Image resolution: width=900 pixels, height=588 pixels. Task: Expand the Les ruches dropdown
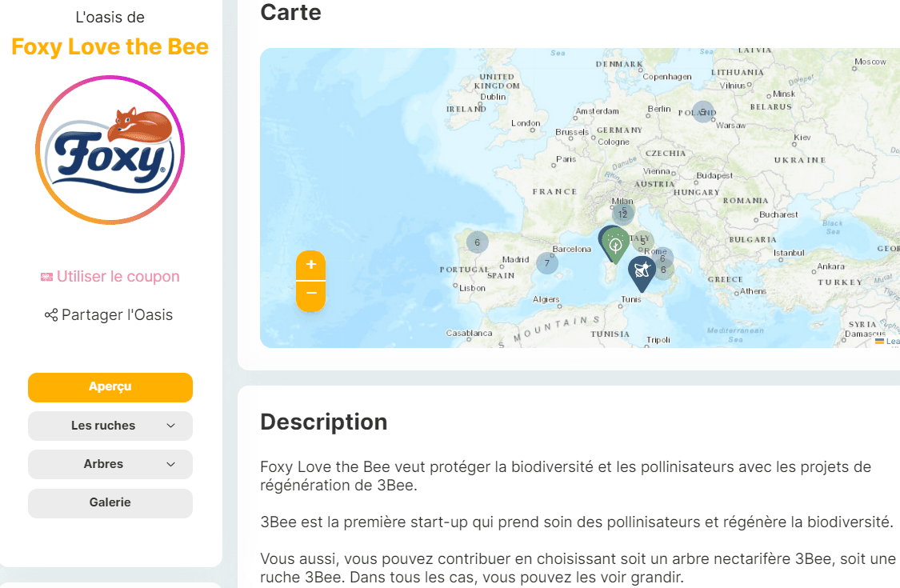pyautogui.click(x=110, y=426)
